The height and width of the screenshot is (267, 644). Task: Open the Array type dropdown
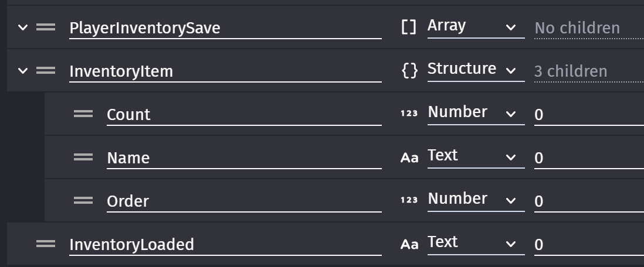(x=476, y=27)
